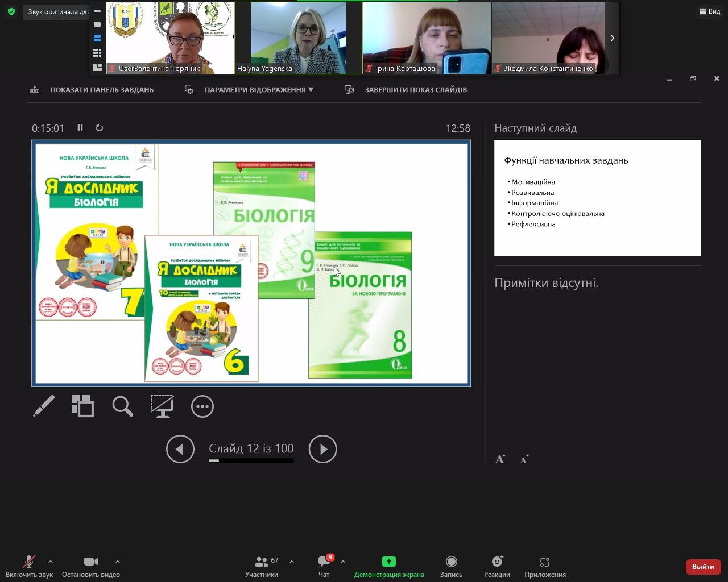The height and width of the screenshot is (582, 728).
Task: Click the magnifier zoom into slide tool
Action: point(122,406)
